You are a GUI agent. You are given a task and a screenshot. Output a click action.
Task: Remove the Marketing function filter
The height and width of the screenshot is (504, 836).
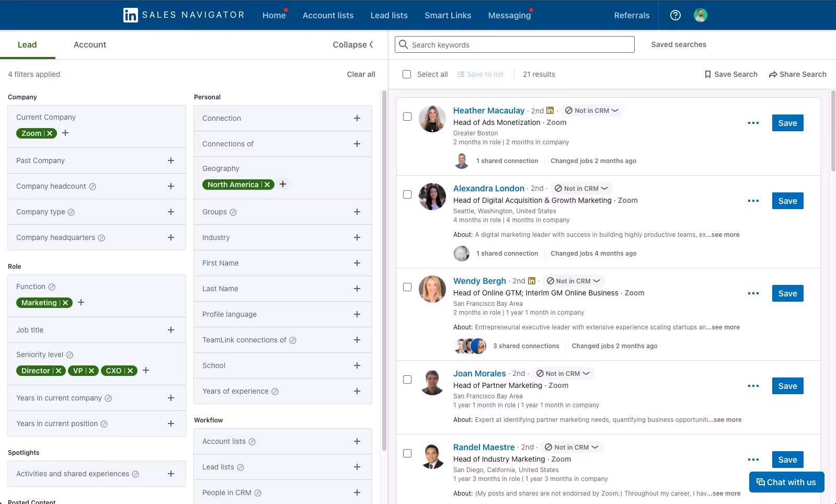65,303
